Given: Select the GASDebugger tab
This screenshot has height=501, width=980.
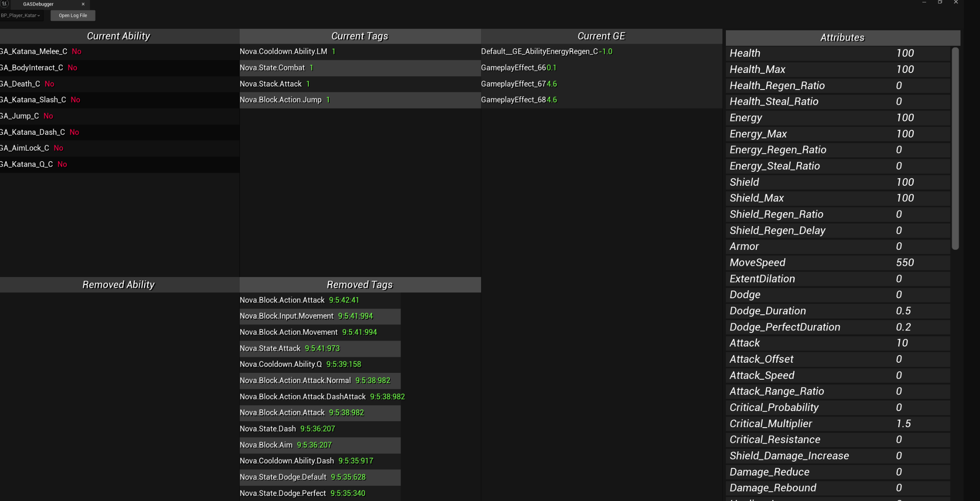Looking at the screenshot, I should 38,4.
